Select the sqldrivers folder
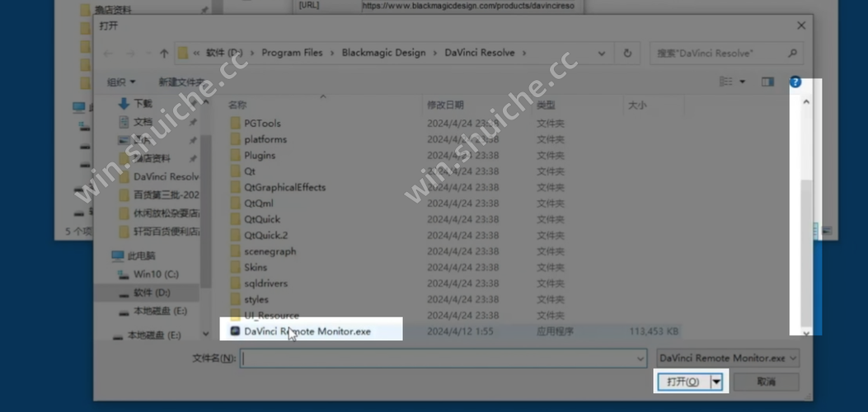The height and width of the screenshot is (412, 868). [x=265, y=283]
